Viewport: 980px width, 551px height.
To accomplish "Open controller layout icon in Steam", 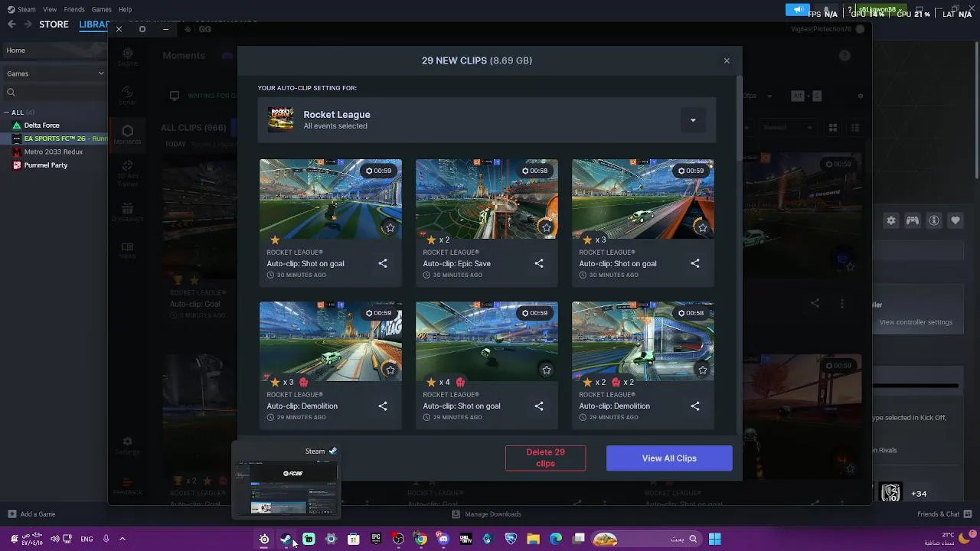I will click(913, 220).
